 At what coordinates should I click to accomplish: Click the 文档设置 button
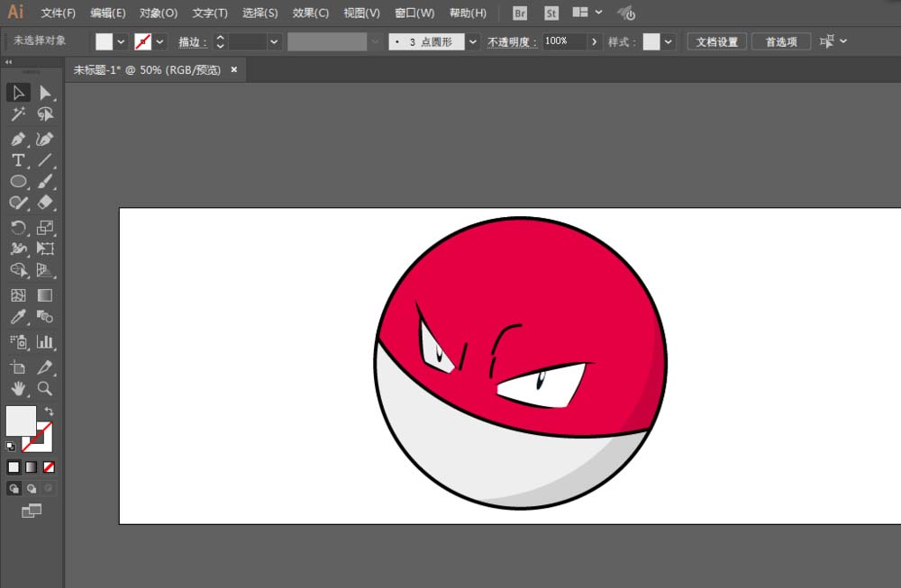pos(717,41)
